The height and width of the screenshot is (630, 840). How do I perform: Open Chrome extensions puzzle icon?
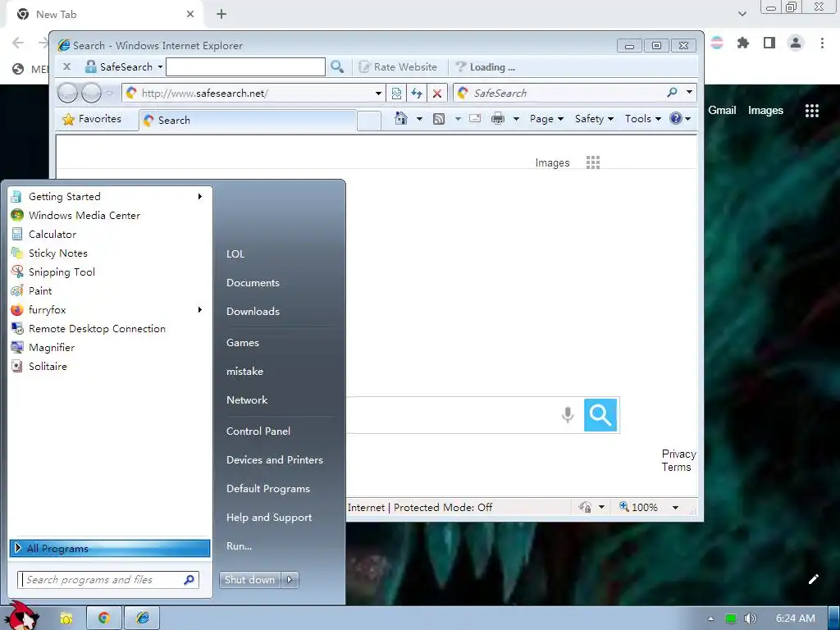click(x=743, y=43)
